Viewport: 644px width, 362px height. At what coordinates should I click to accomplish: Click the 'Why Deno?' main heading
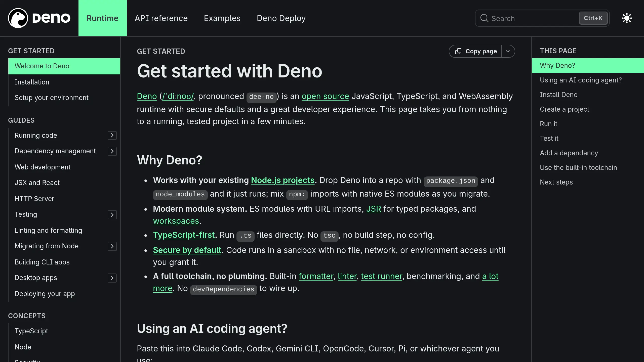point(170,160)
